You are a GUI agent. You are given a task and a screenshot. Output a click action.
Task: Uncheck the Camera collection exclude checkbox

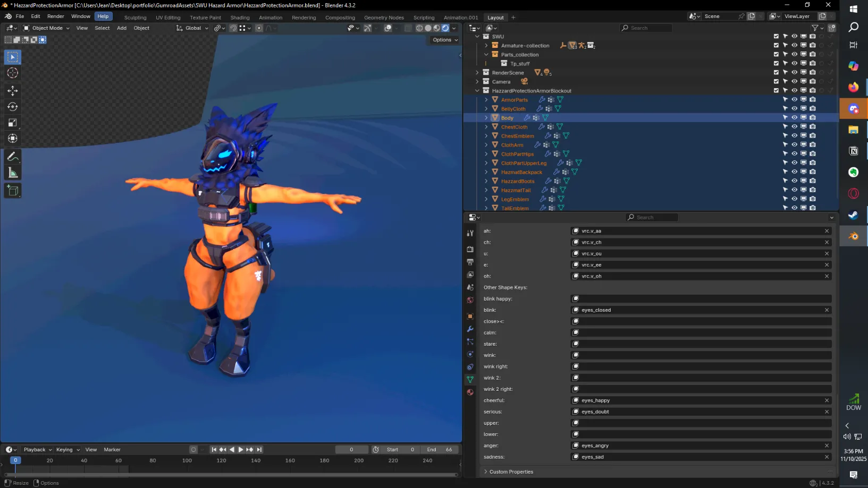tap(776, 82)
